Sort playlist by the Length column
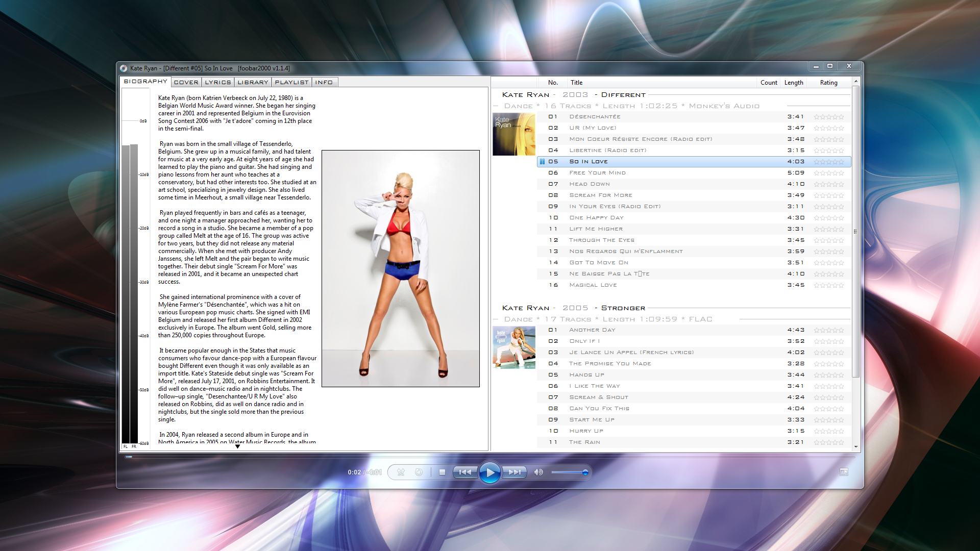Screen dimensions: 980x551 pyautogui.click(x=794, y=83)
